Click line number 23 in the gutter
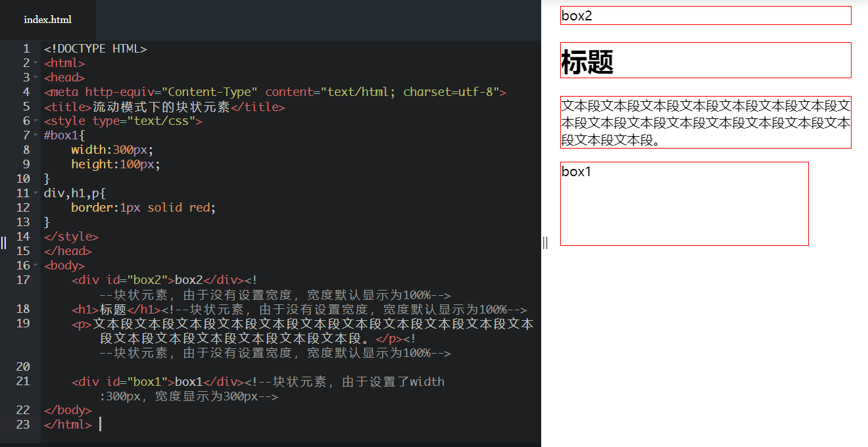The height and width of the screenshot is (447, 868). (x=22, y=424)
